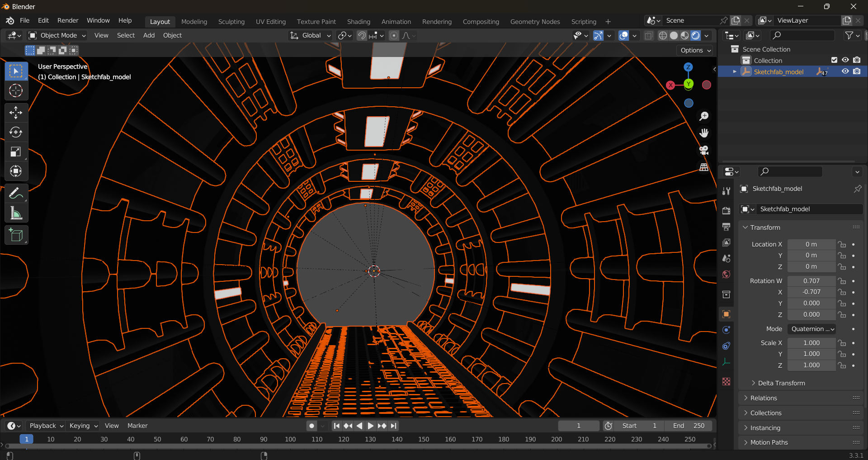Toggle Location X lock icon
Screen dimensions: 868x460
coord(842,244)
